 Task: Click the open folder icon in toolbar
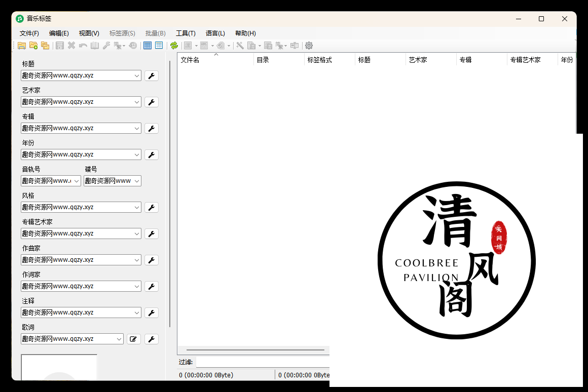[22, 46]
